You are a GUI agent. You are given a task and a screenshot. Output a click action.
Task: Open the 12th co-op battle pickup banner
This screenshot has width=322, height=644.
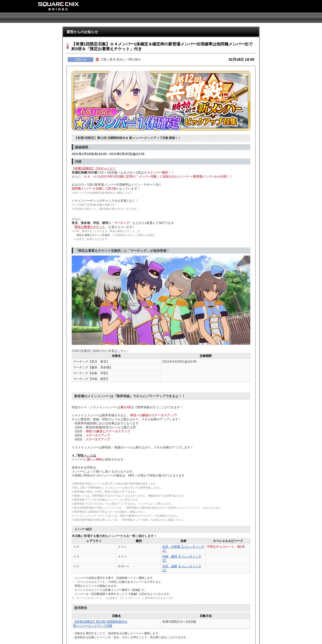click(x=161, y=101)
